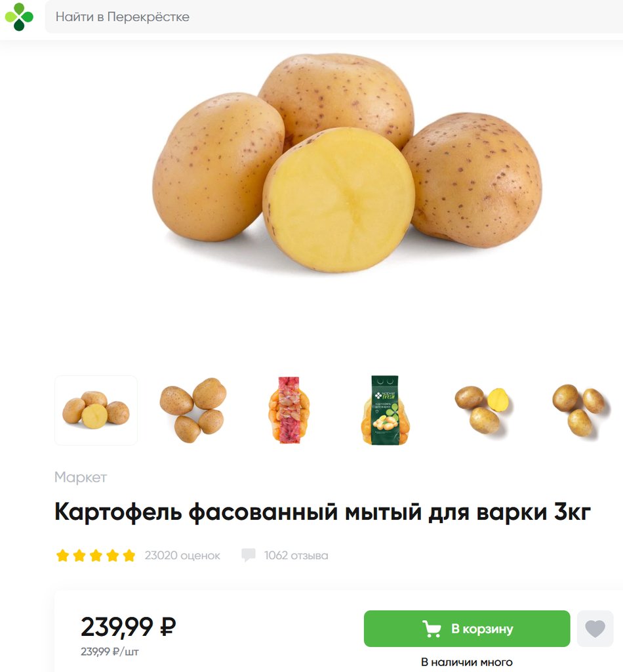Select the first thumbnail with cut potato
Screen dimensions: 623x672
(96, 410)
